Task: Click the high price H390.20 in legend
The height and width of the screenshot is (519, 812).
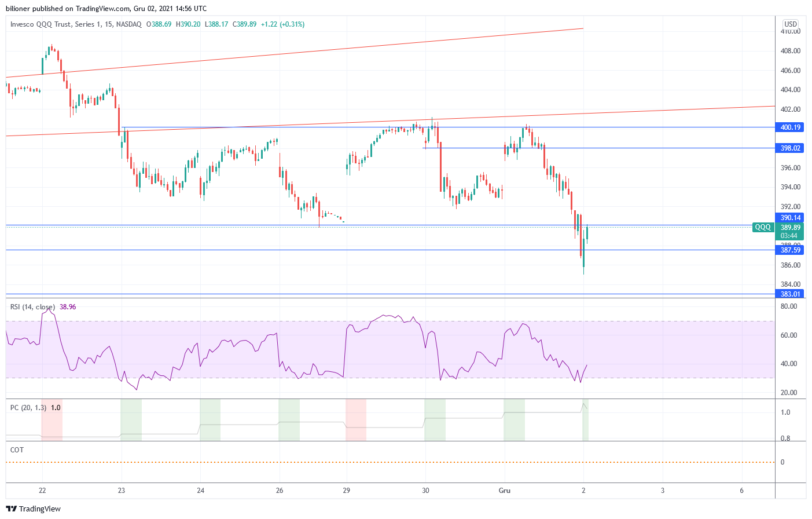Action: click(x=188, y=24)
